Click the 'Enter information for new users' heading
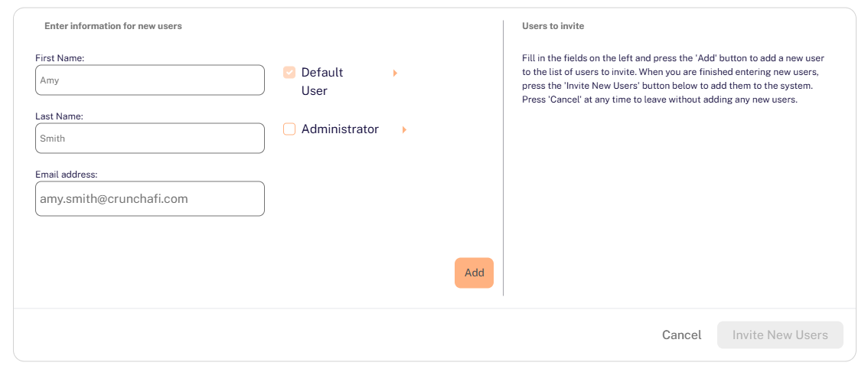Image resolution: width=868 pixels, height=369 pixels. 113,26
